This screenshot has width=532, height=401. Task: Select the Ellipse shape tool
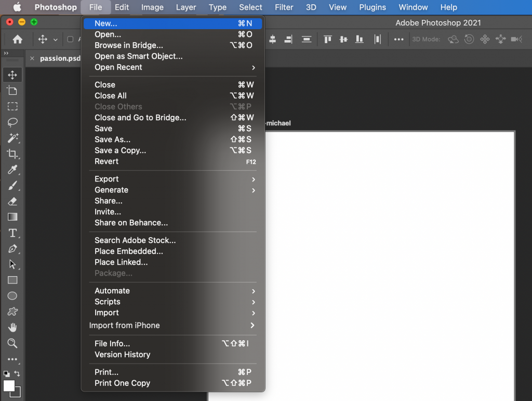pyautogui.click(x=12, y=296)
